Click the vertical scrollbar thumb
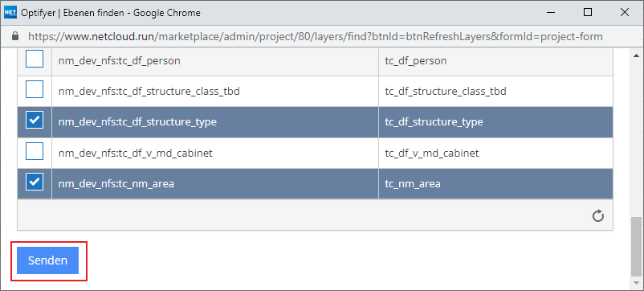Image resolution: width=644 pixels, height=291 pixels. [636, 247]
